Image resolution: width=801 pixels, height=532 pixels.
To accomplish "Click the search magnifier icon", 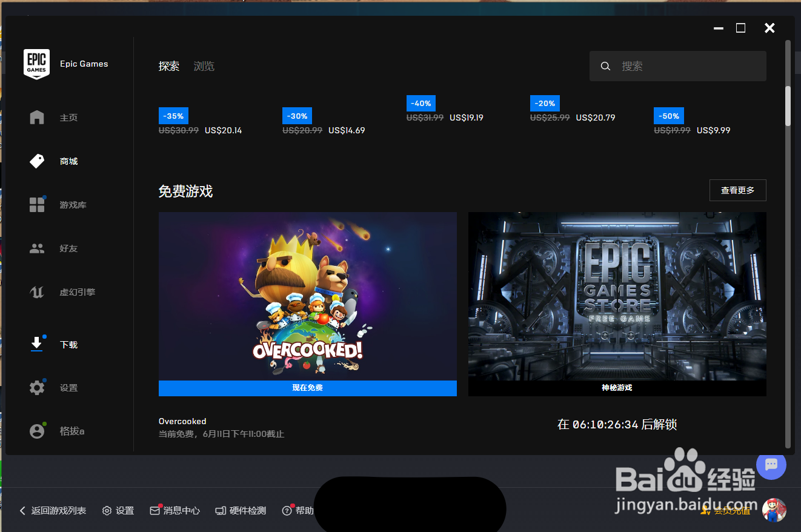I will point(605,66).
